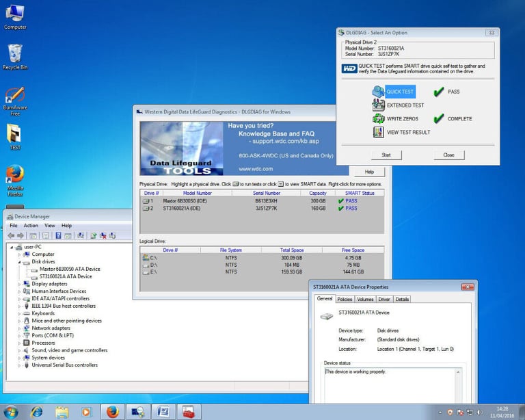This screenshot has height=420, width=525.
Task: Switch to Word in the taskbar
Action: [x=163, y=412]
